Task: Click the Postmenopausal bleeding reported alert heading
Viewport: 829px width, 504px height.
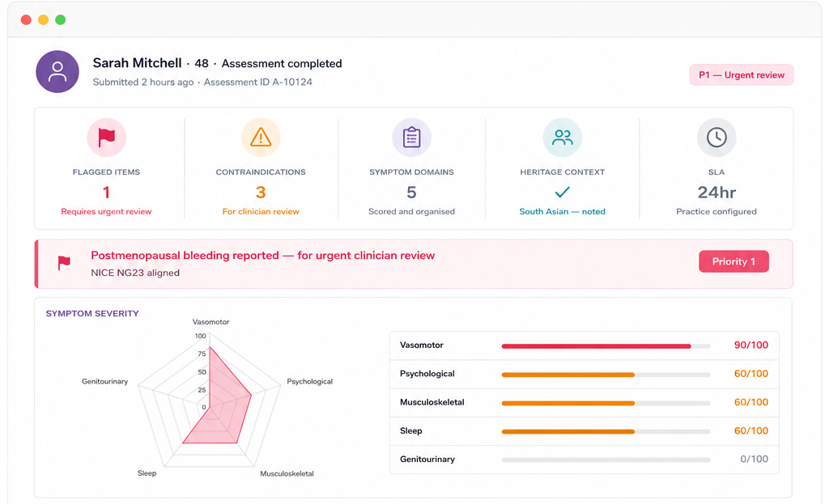Action: (263, 255)
